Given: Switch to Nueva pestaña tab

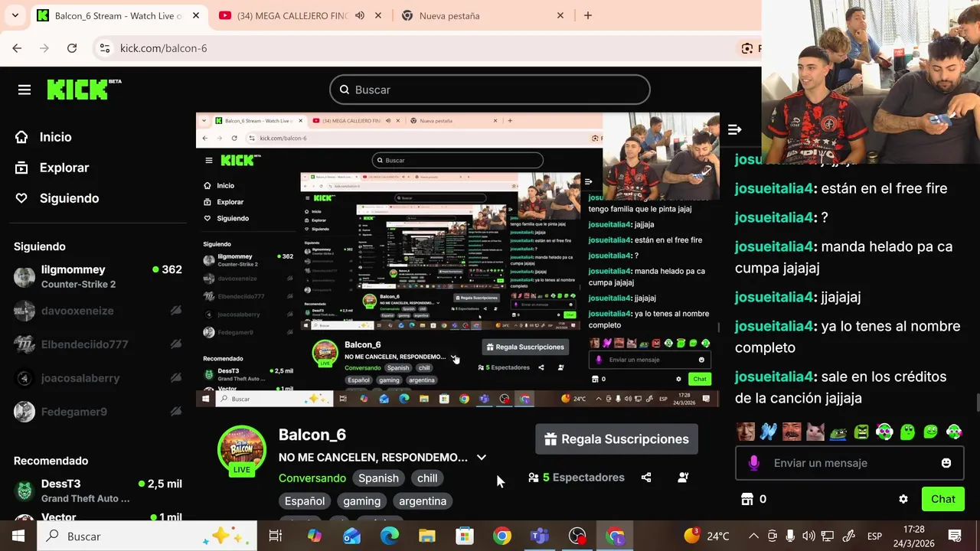Looking at the screenshot, I should (x=482, y=15).
